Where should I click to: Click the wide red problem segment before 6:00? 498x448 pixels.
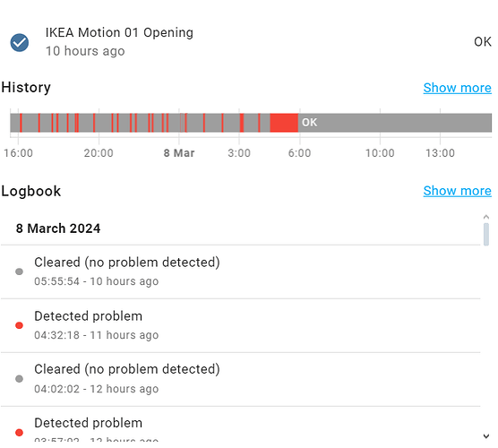click(x=284, y=123)
